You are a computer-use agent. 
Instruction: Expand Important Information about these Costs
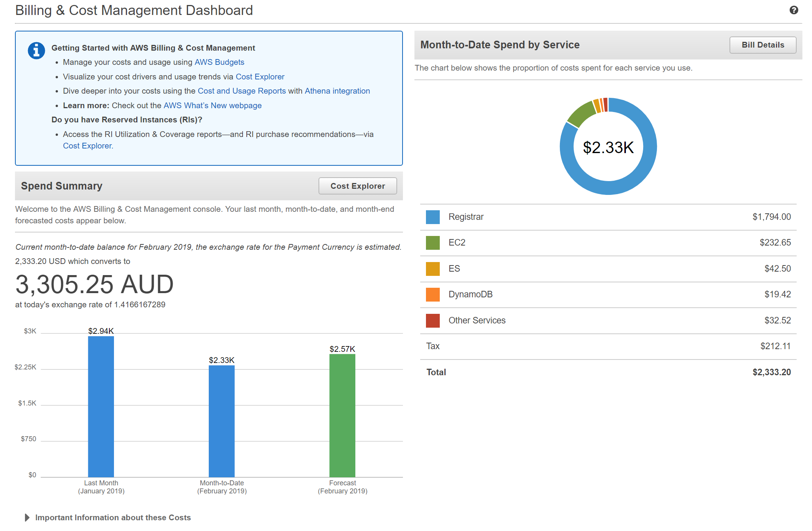[x=107, y=518]
